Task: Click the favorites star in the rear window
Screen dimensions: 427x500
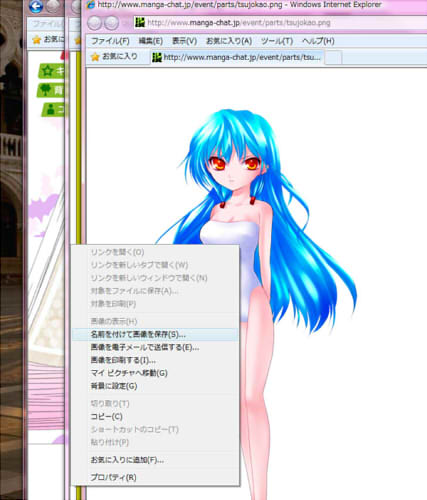Action: pos(37,40)
